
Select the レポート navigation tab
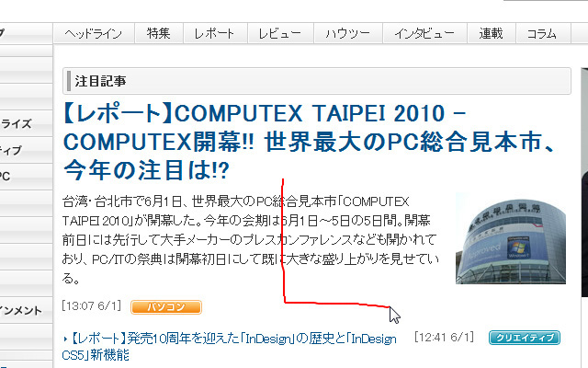(x=215, y=33)
